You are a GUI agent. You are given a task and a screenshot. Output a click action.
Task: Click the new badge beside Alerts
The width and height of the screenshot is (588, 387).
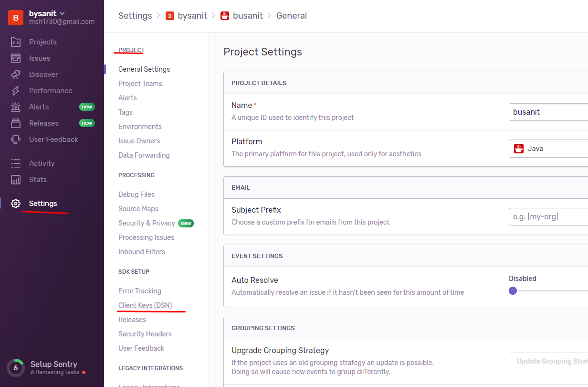87,107
